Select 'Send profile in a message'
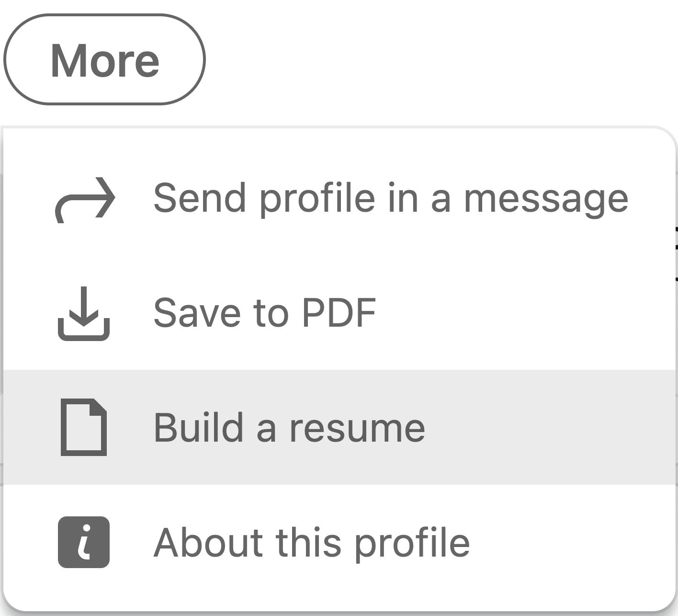 [390, 198]
